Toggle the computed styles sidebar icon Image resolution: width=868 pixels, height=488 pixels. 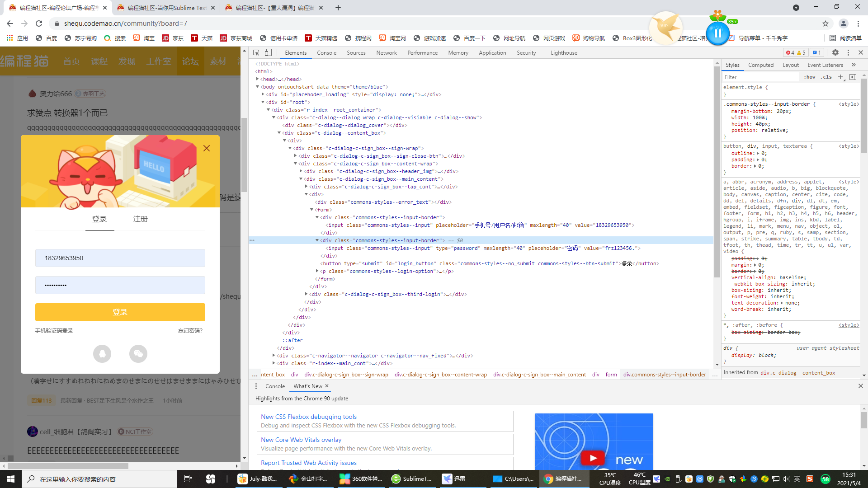click(x=853, y=77)
